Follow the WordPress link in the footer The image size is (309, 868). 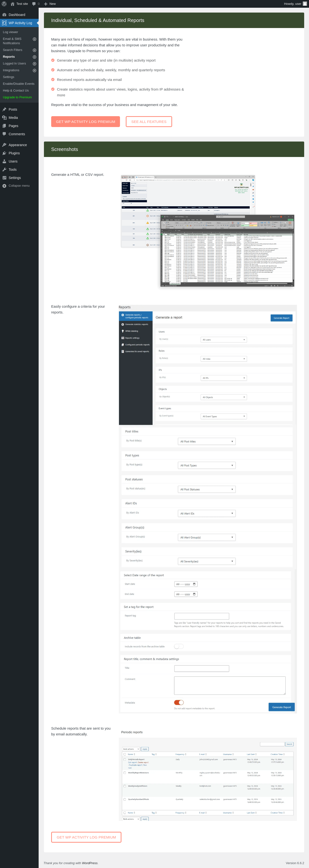90,863
